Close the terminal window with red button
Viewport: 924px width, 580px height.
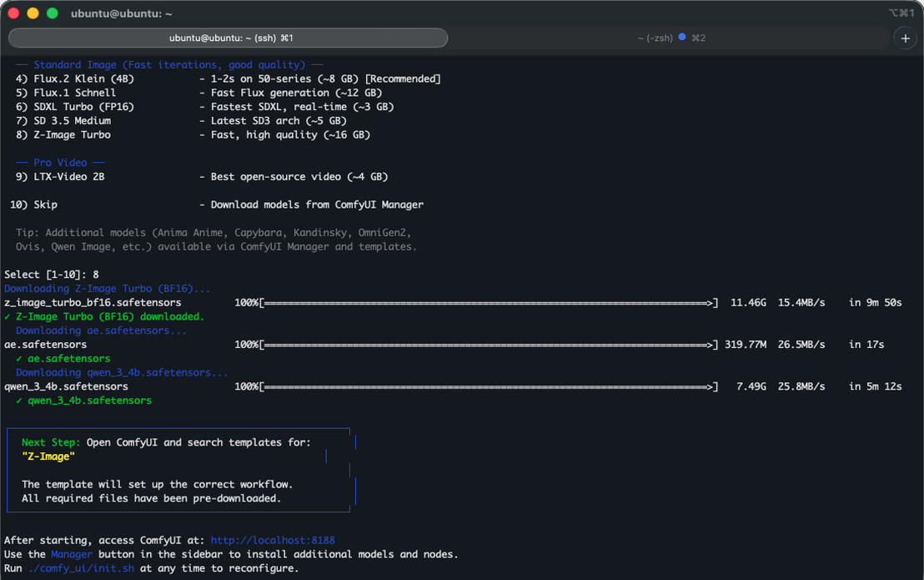(x=13, y=13)
